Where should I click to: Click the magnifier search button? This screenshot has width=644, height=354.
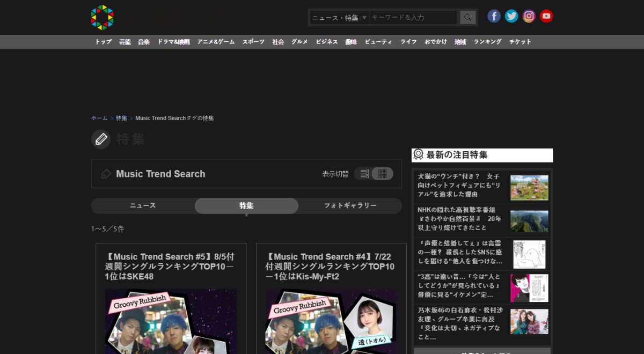coord(468,18)
